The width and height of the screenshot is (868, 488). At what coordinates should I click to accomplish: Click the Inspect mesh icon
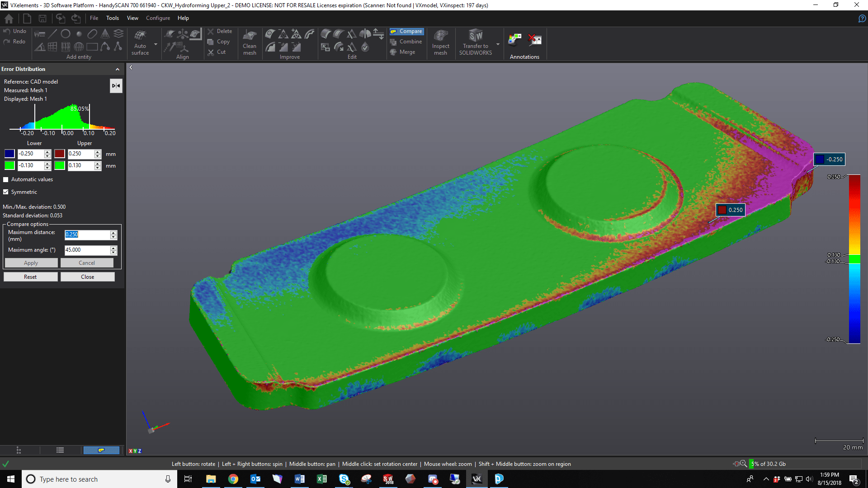[x=440, y=36]
